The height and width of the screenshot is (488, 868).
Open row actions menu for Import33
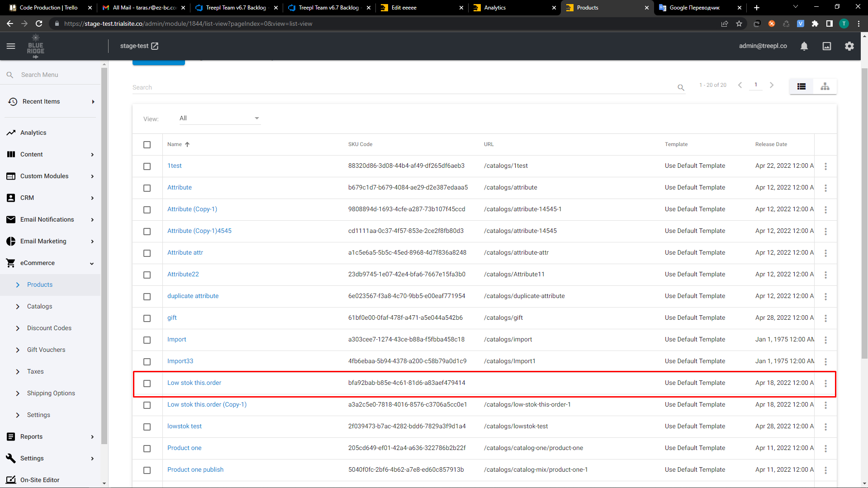pyautogui.click(x=825, y=362)
